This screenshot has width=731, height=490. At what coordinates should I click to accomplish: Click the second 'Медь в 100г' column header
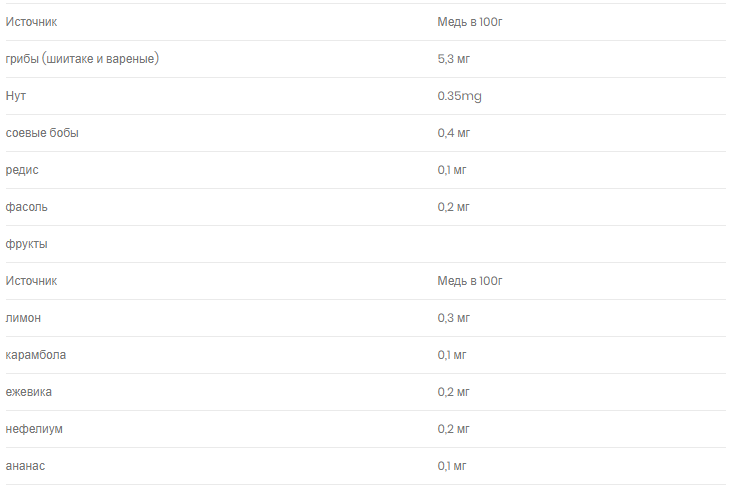(470, 281)
